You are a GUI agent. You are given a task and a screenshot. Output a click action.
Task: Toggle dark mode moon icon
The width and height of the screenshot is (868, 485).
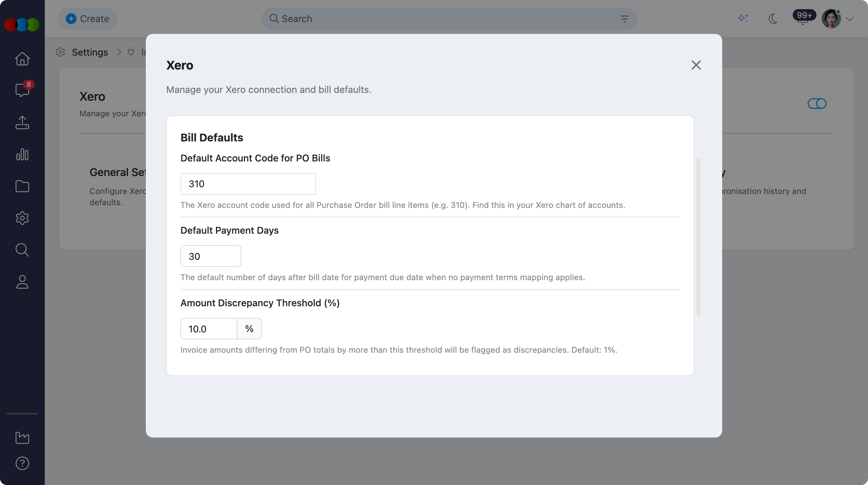tap(773, 19)
